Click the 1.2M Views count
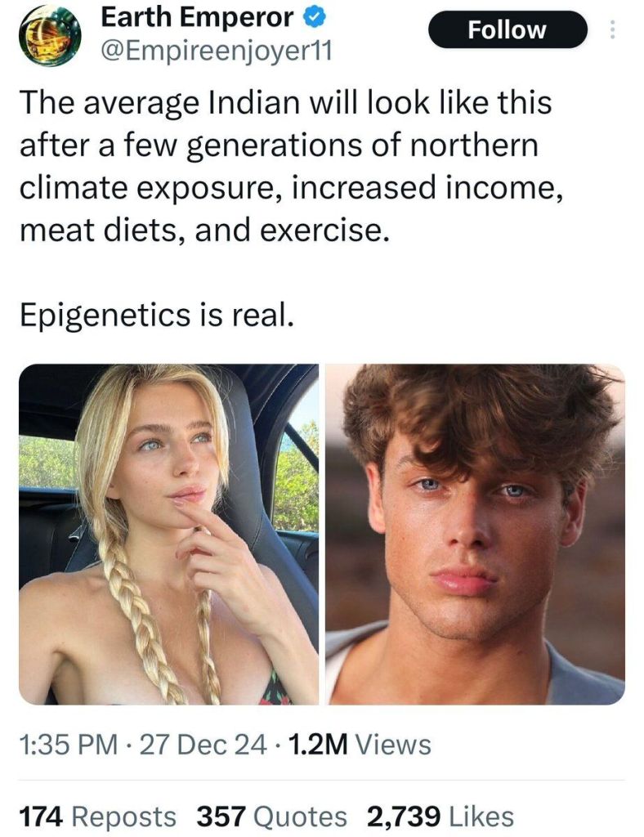Viewport: 644px width, 837px height. click(359, 744)
